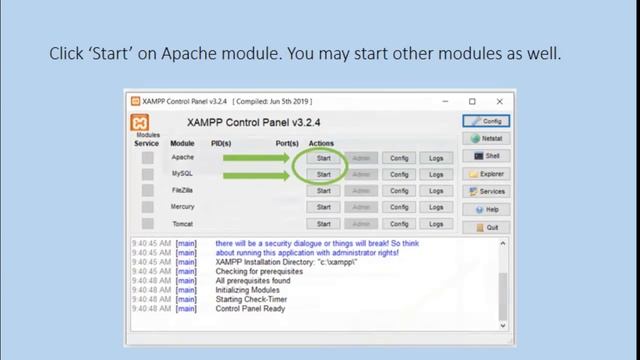View Logs for the Tomcat module
640x360 pixels.
pos(436,224)
